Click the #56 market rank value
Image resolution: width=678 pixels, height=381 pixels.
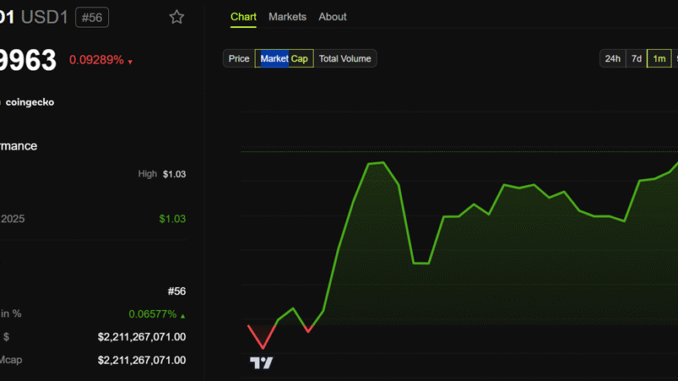click(177, 291)
